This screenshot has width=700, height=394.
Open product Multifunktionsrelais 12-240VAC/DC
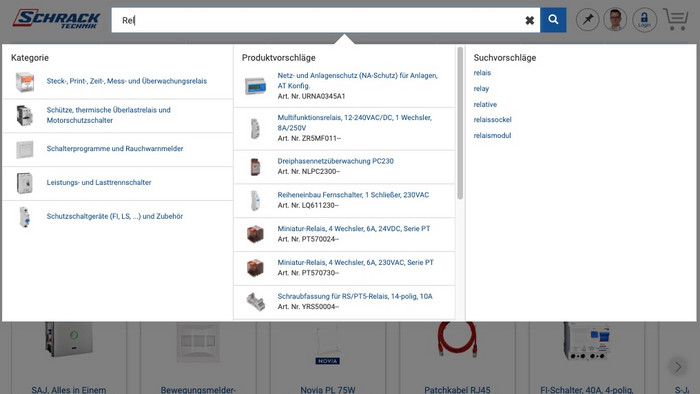click(354, 123)
